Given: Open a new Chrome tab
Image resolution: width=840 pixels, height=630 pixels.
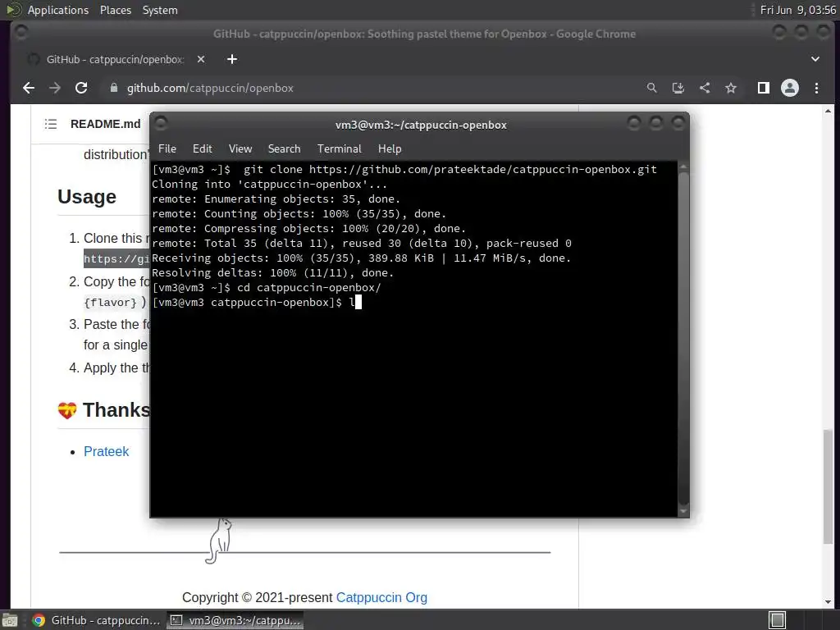Looking at the screenshot, I should pos(232,59).
